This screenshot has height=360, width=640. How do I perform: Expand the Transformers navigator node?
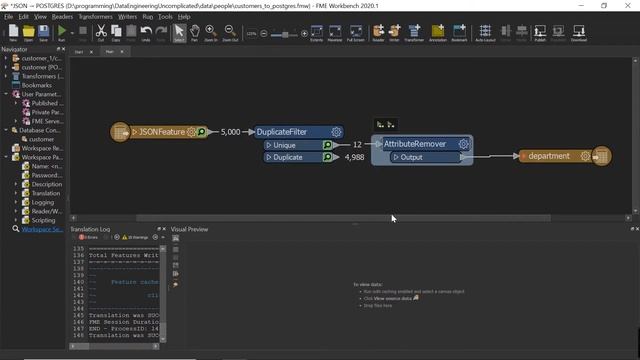tap(6, 76)
